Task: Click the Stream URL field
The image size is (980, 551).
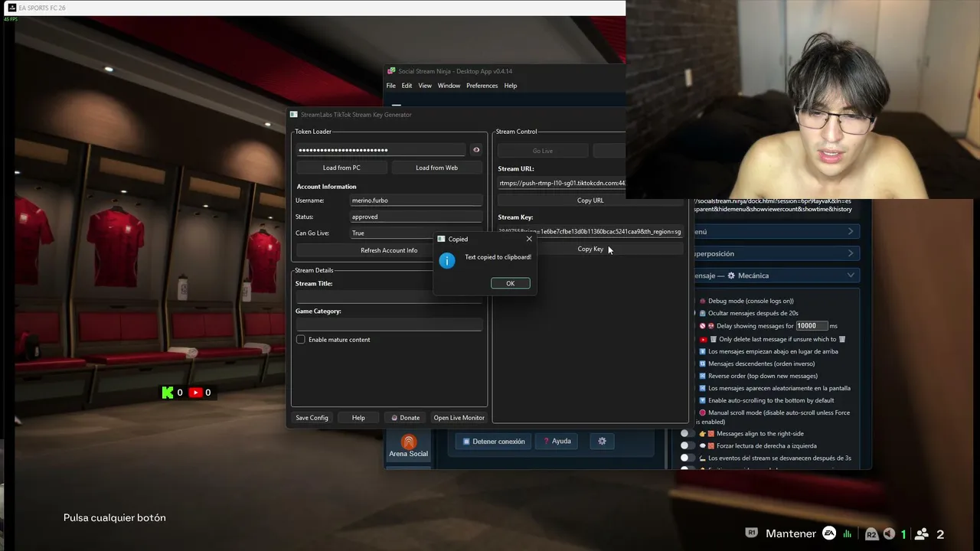Action: [x=562, y=184]
